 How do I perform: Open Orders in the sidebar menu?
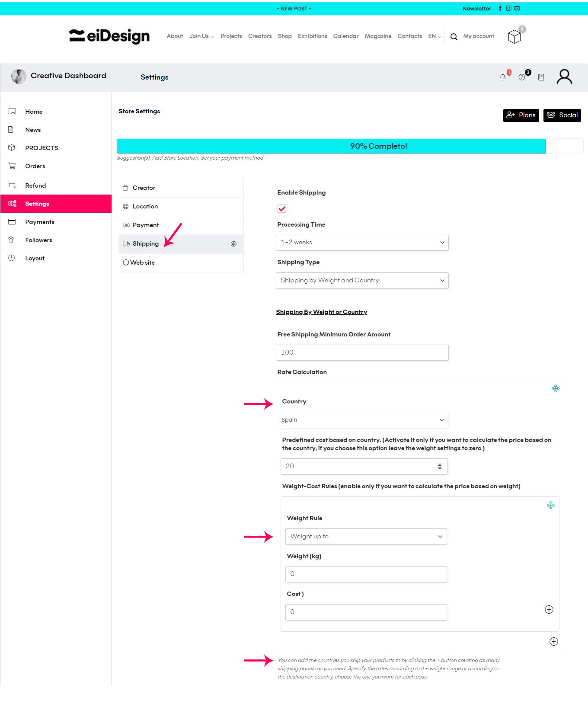35,166
